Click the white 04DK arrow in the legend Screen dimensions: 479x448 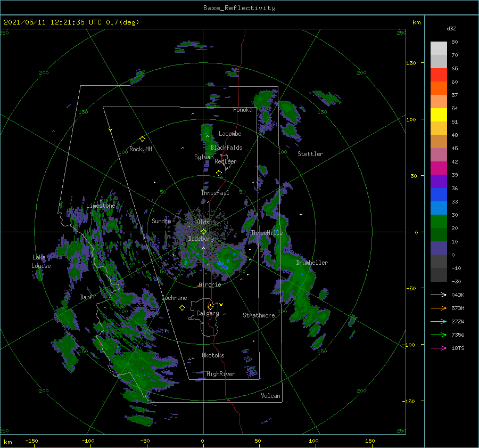439,295
